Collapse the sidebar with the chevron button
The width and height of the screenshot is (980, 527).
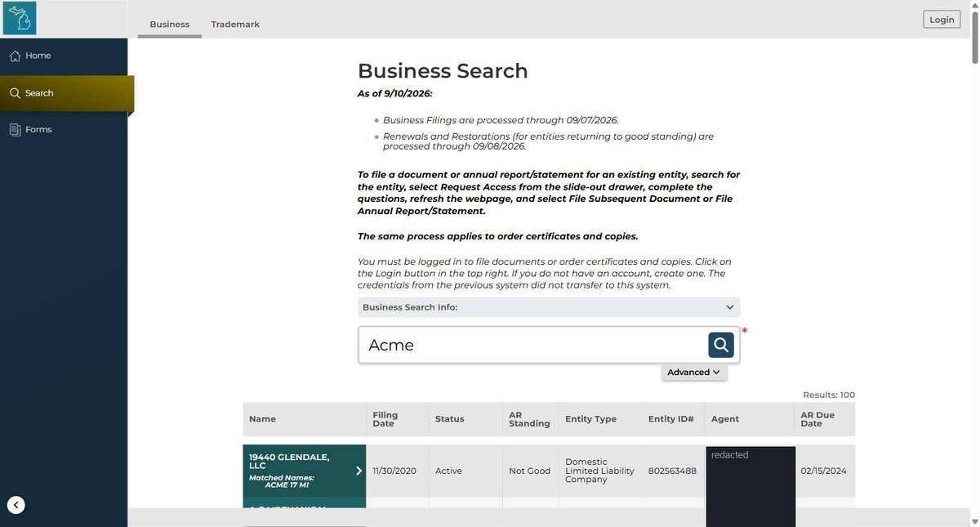(16, 505)
